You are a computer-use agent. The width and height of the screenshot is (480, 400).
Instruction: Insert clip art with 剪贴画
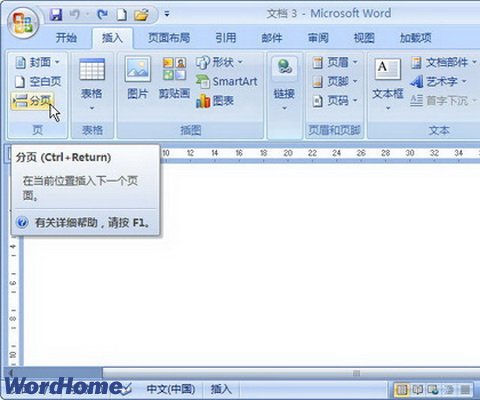tap(174, 79)
